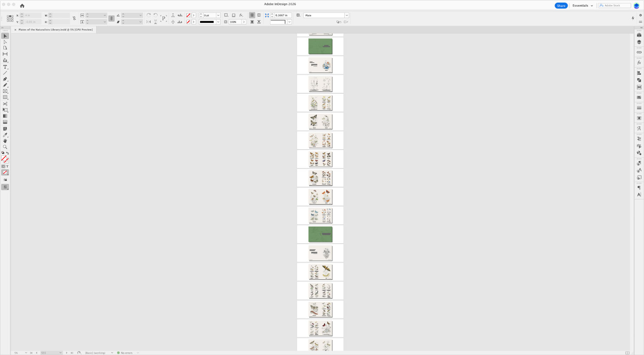Select the Free Transform tool
The width and height of the screenshot is (644, 355).
tap(5, 110)
